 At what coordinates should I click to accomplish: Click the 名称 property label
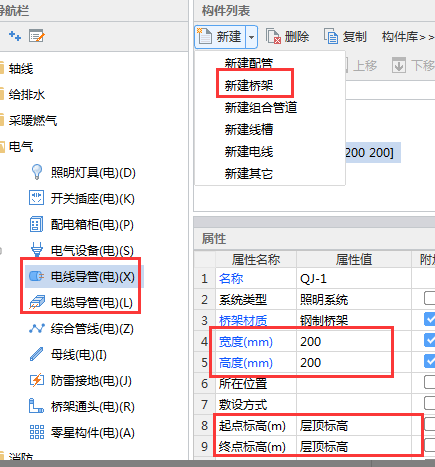tap(231, 279)
